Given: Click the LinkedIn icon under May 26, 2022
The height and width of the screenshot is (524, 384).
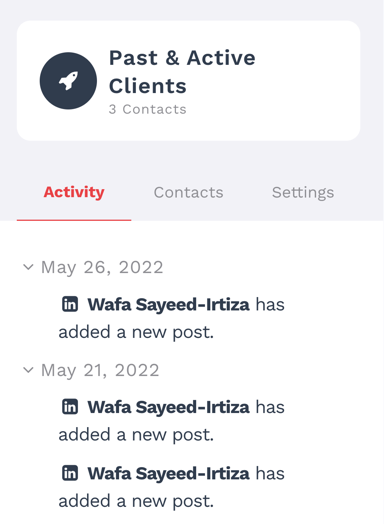Looking at the screenshot, I should [x=70, y=304].
